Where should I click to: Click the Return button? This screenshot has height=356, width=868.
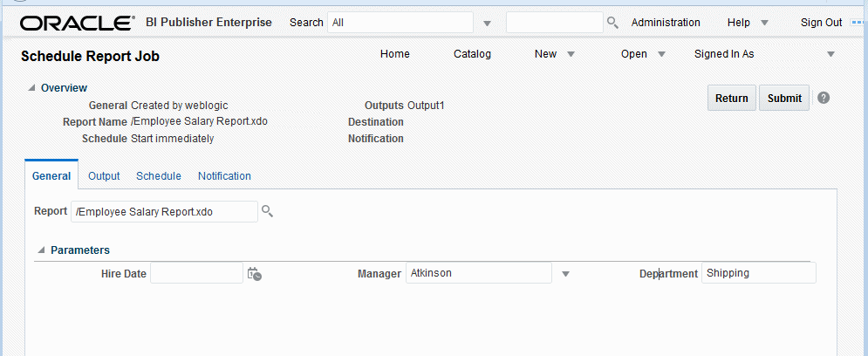(731, 98)
